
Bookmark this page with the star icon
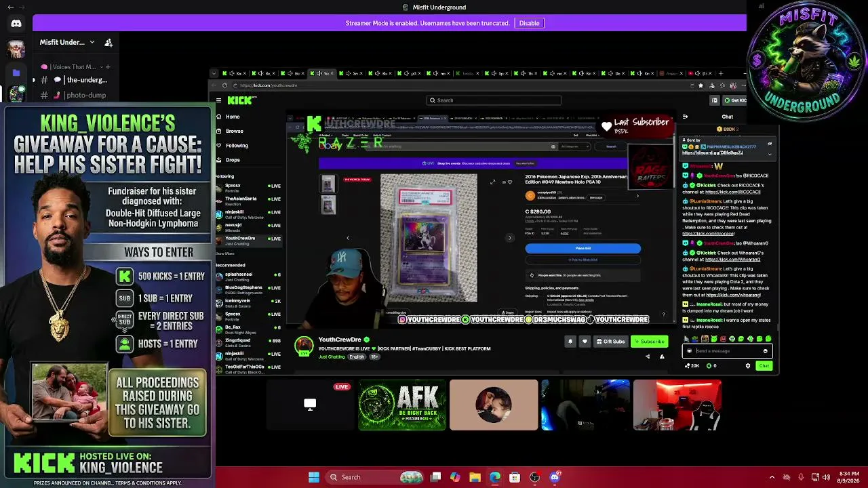701,85
